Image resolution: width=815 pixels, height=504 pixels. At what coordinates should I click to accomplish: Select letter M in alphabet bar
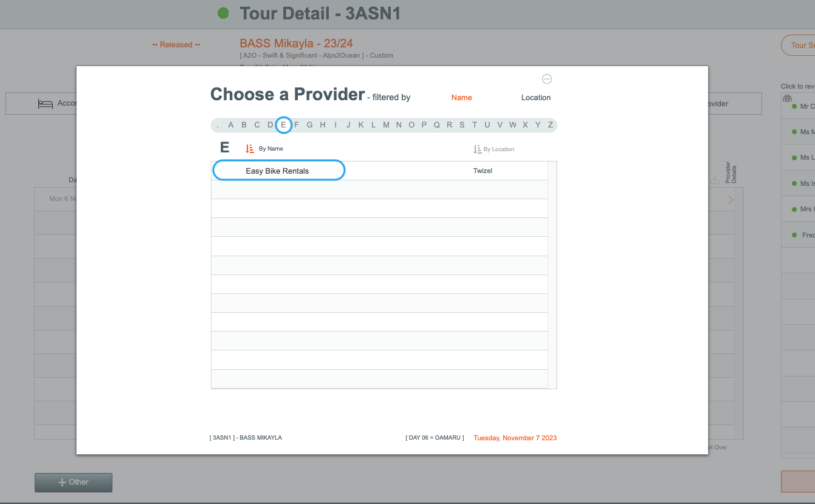(386, 125)
